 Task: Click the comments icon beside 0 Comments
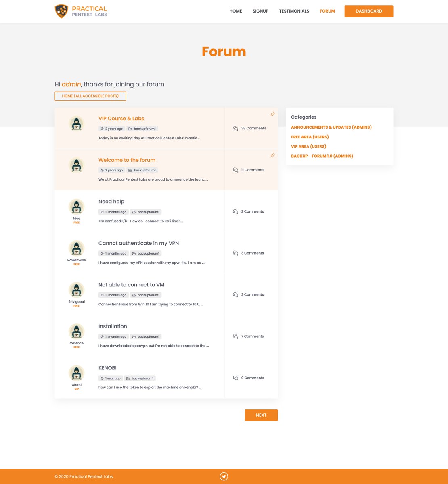pyautogui.click(x=236, y=378)
